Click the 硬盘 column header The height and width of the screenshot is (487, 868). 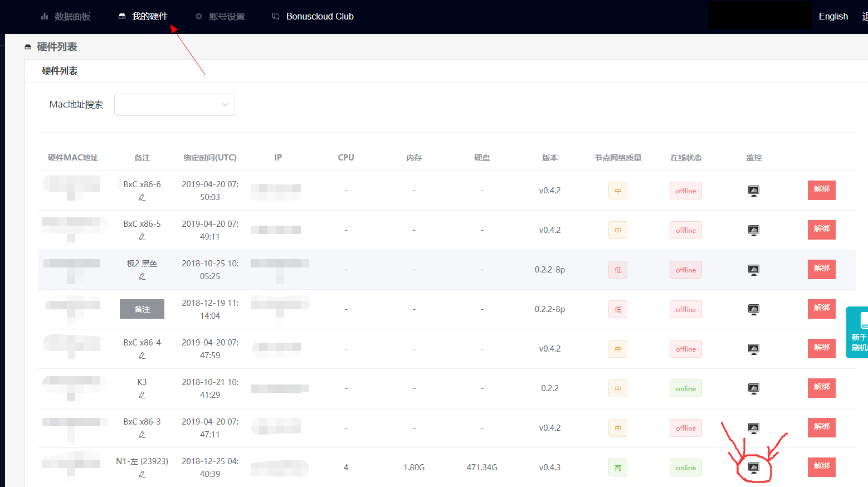coord(482,158)
